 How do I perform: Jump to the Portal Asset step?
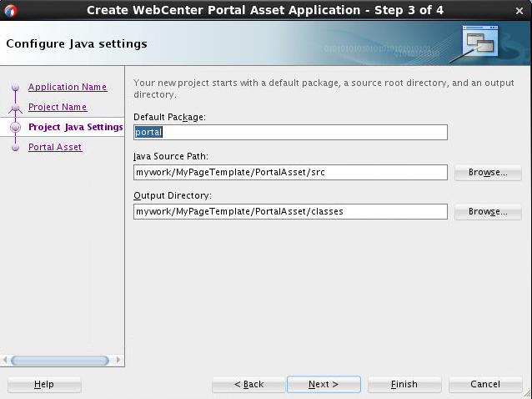55,147
